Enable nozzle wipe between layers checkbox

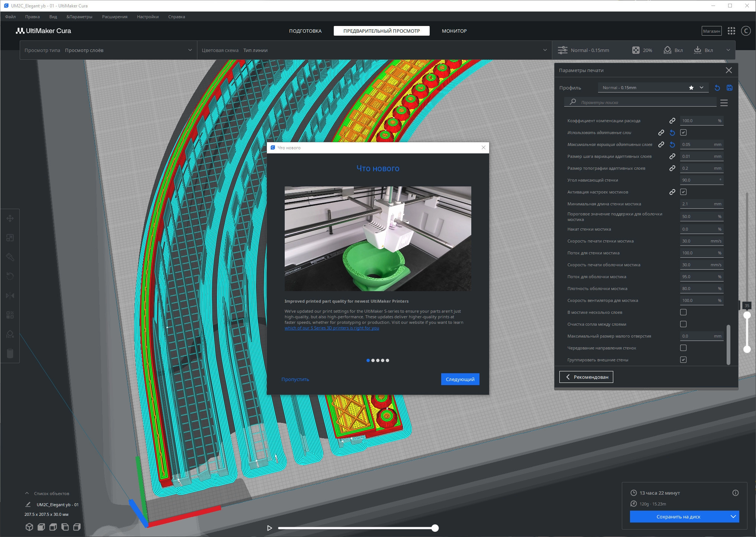pyautogui.click(x=683, y=324)
